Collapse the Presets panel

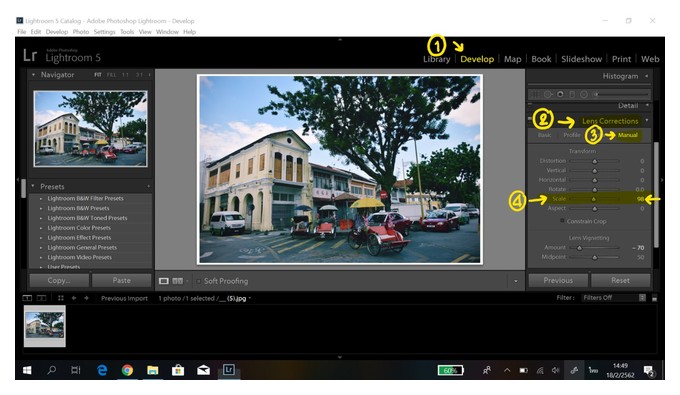(33, 186)
